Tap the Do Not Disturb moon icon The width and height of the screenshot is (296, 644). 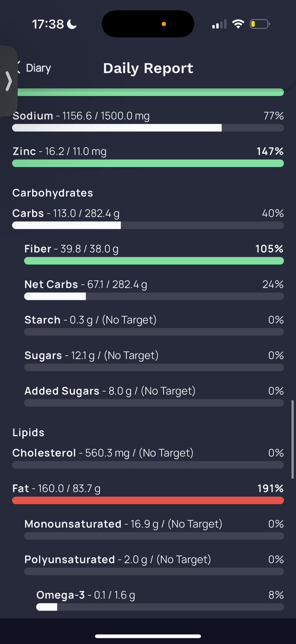72,24
